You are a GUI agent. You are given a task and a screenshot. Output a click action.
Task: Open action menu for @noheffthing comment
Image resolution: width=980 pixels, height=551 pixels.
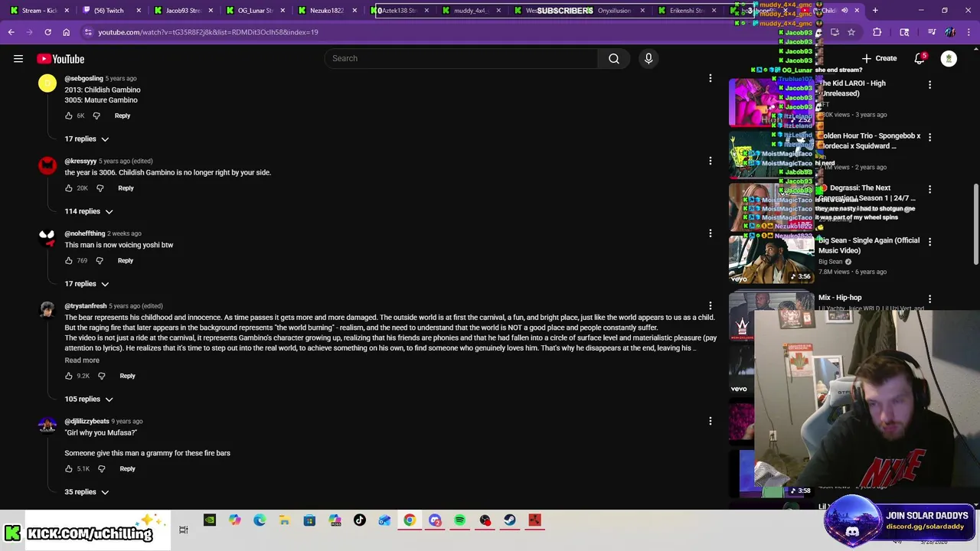click(710, 233)
